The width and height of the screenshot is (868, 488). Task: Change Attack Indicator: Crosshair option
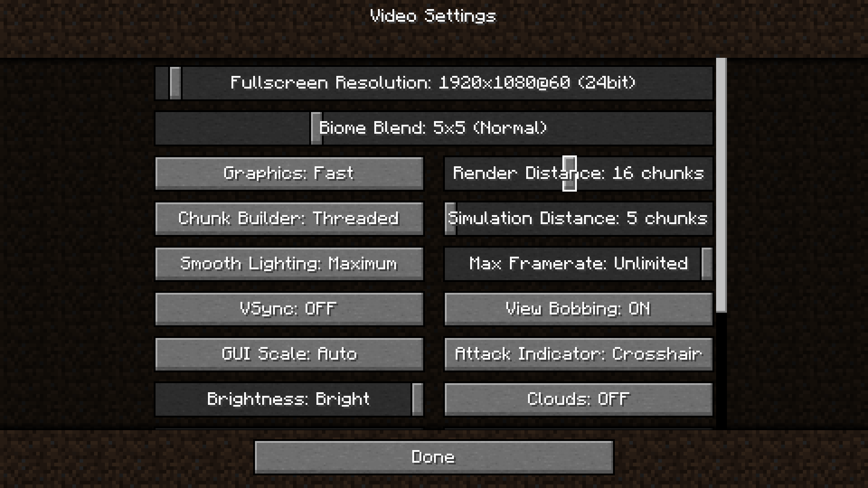coord(579,354)
